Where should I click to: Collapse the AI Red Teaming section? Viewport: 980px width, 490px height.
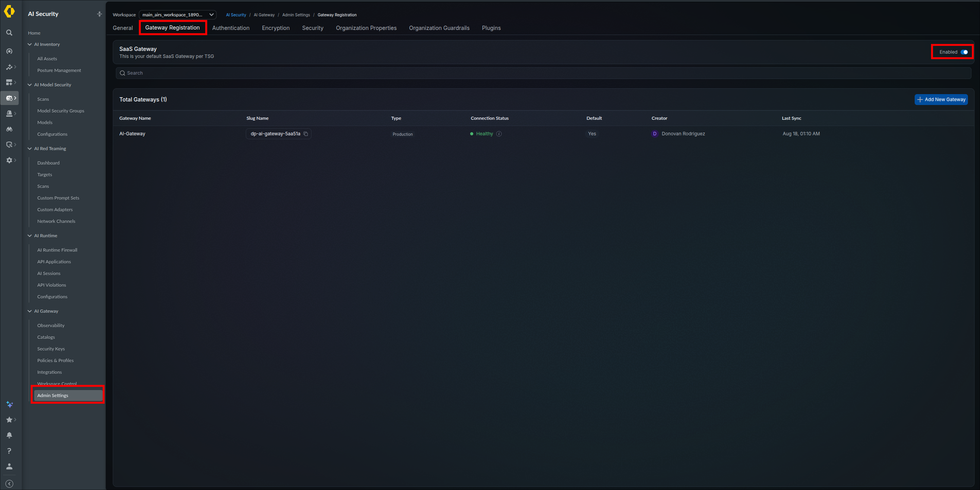tap(30, 148)
